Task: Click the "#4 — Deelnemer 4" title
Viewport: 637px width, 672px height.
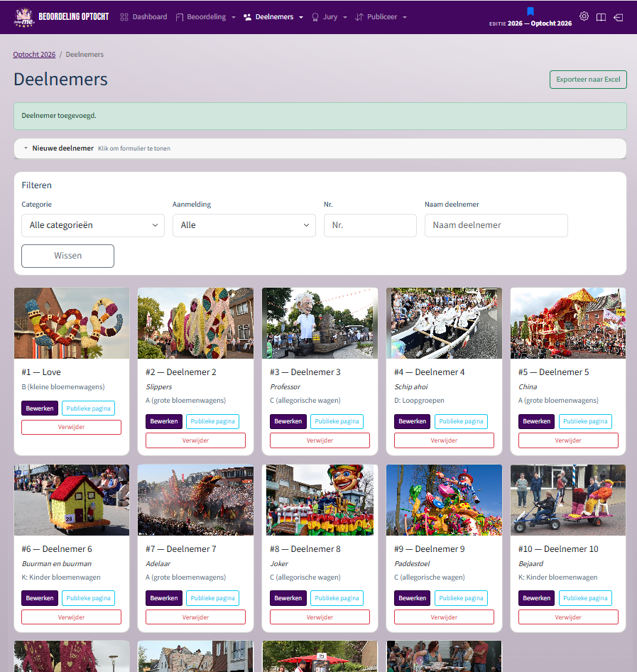Action: pyautogui.click(x=429, y=372)
